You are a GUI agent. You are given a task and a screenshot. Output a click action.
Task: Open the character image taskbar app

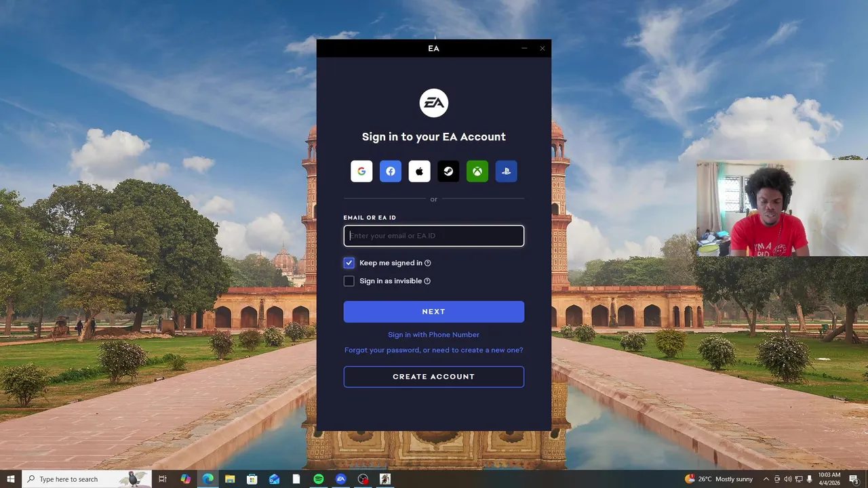[385, 479]
